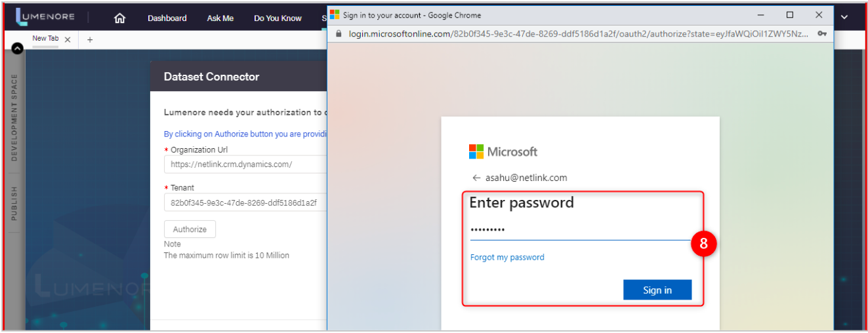
Task: Click the Lumenore home icon
Action: (x=119, y=18)
